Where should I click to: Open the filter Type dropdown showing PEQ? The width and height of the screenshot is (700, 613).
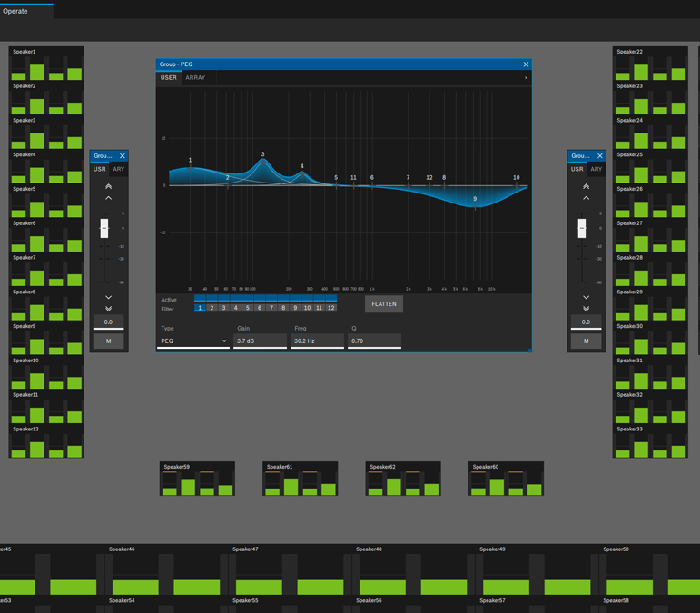[192, 341]
